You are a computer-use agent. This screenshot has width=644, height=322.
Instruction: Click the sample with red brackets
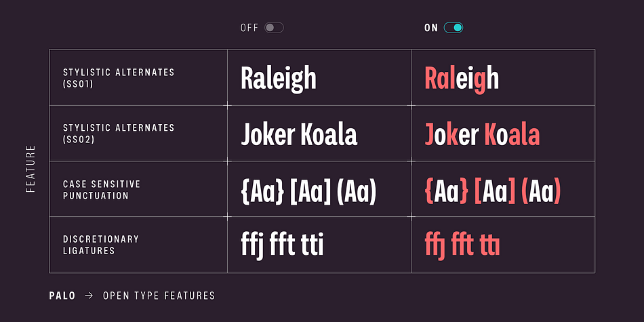point(492,191)
